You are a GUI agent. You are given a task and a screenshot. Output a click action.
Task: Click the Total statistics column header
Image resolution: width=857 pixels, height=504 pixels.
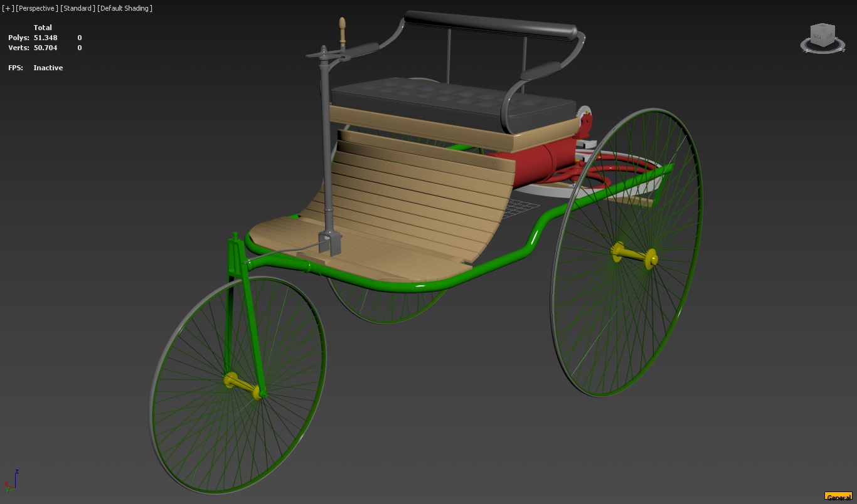click(43, 28)
